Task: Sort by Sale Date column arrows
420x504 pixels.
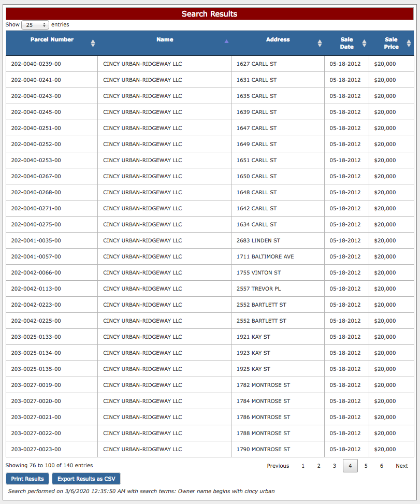Action: click(364, 43)
